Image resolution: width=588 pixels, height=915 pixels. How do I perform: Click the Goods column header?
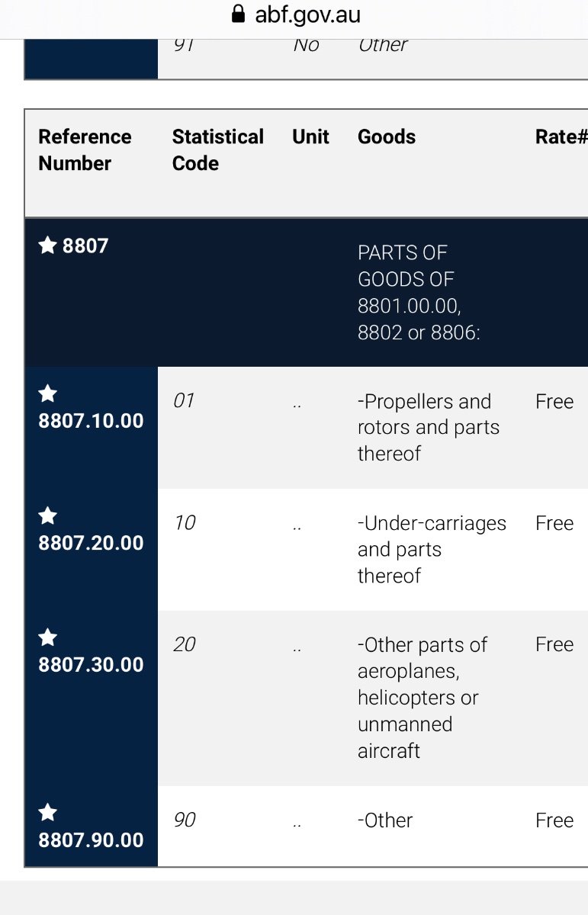387,137
